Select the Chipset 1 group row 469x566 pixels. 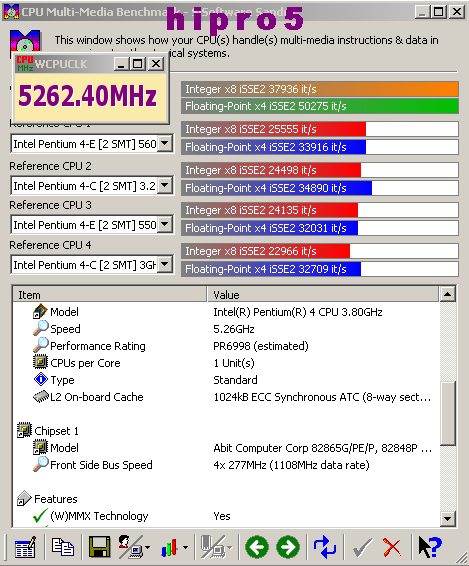tap(226, 431)
